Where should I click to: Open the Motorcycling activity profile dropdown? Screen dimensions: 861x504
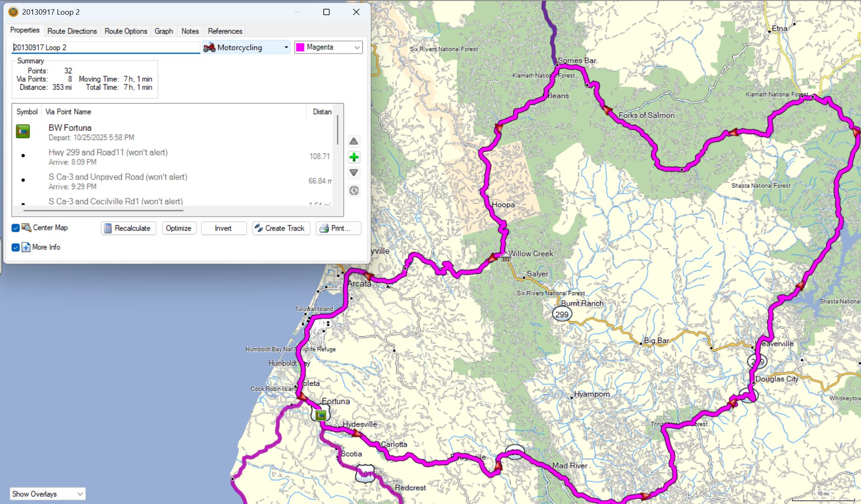(246, 47)
